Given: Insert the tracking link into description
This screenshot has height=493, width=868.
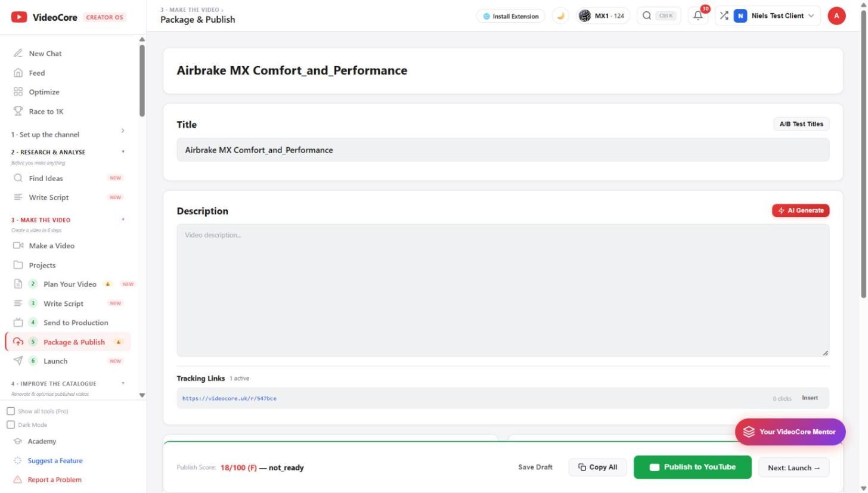Looking at the screenshot, I should click(810, 398).
